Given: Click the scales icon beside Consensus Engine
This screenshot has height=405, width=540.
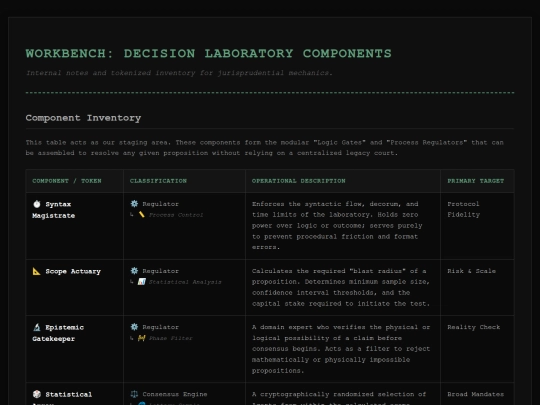Looking at the screenshot, I should click(x=134, y=394).
